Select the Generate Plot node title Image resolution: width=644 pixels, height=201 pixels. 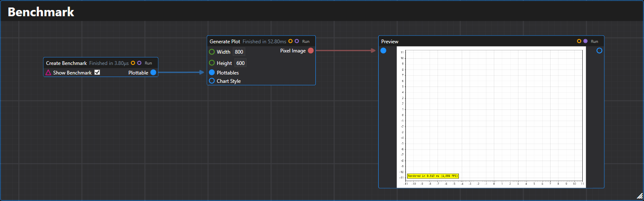tap(225, 42)
